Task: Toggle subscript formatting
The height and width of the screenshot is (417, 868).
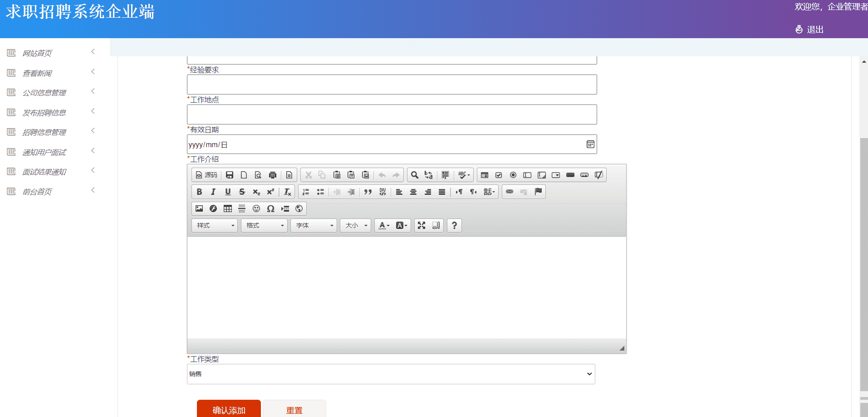Action: 256,192
